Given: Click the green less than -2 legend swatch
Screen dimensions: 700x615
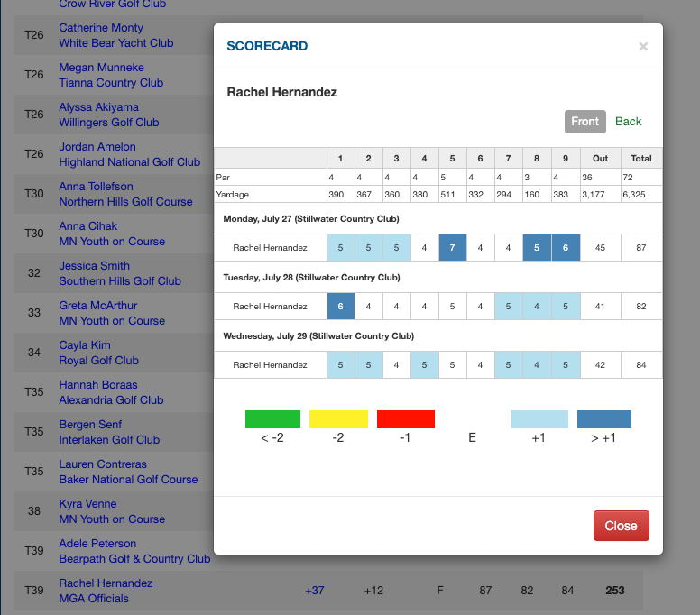Looking at the screenshot, I should (x=272, y=419).
